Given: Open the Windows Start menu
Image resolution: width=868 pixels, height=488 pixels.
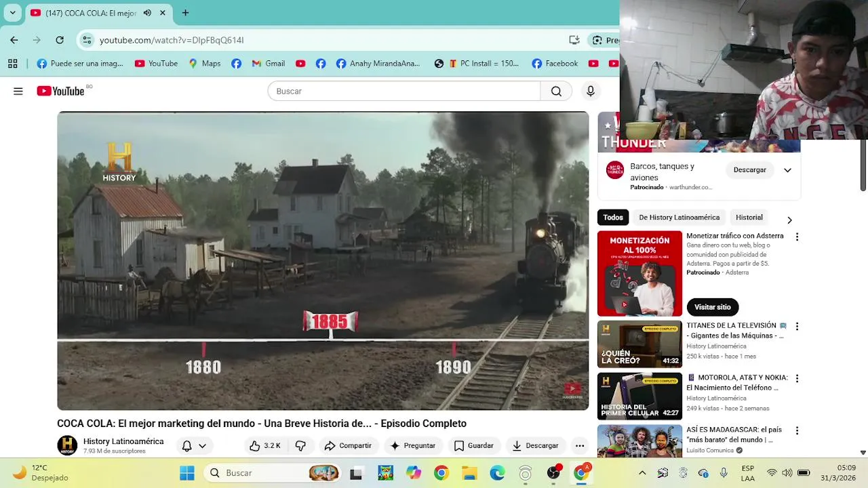Looking at the screenshot, I should click(x=187, y=473).
